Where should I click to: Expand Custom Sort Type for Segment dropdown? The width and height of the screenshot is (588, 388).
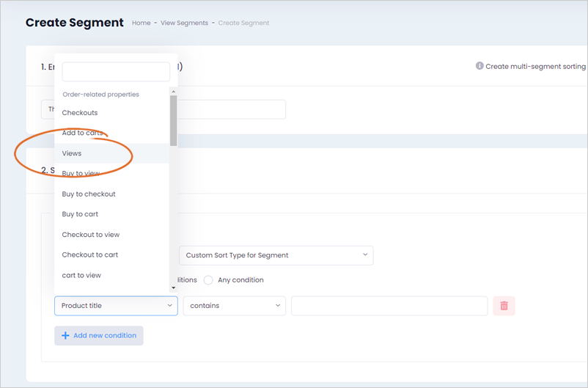pyautogui.click(x=276, y=255)
